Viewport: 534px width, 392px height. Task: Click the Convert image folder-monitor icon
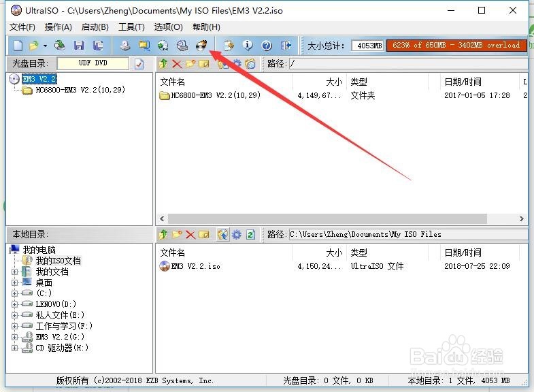pos(144,46)
